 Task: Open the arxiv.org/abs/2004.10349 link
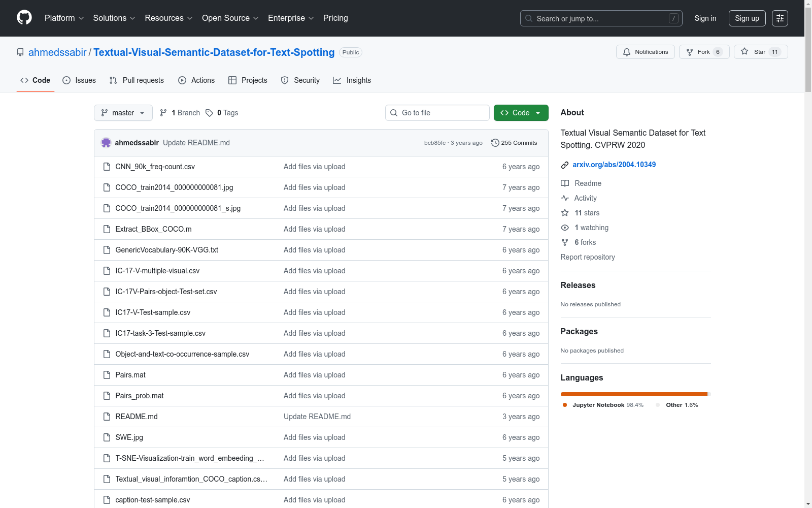[x=614, y=165]
